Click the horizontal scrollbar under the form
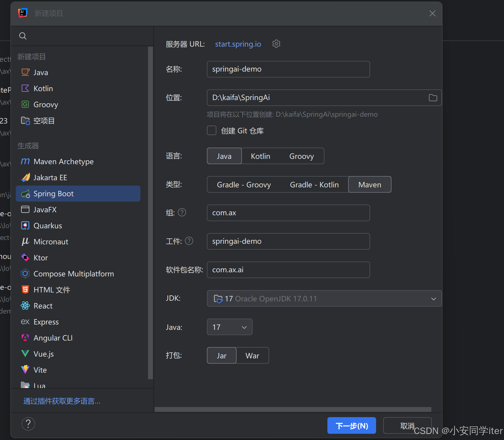 pos(293,409)
